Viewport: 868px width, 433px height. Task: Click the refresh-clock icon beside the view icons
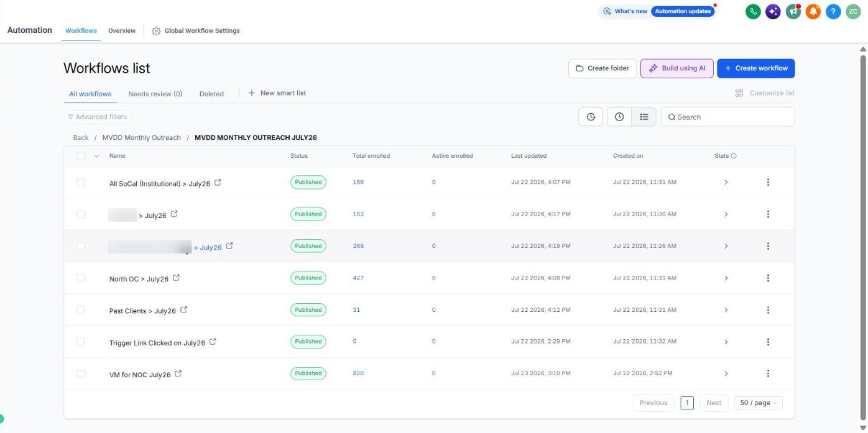[591, 117]
